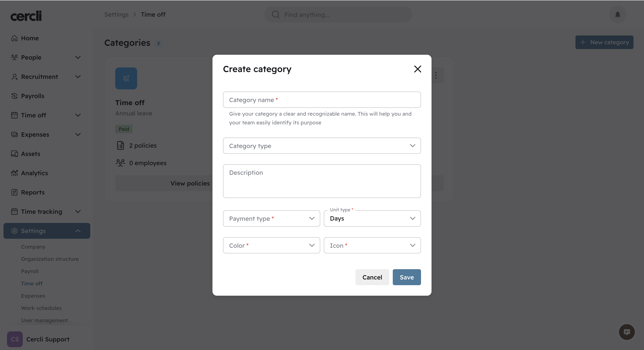
Task: Go to Work schedules settings
Action: [41, 308]
